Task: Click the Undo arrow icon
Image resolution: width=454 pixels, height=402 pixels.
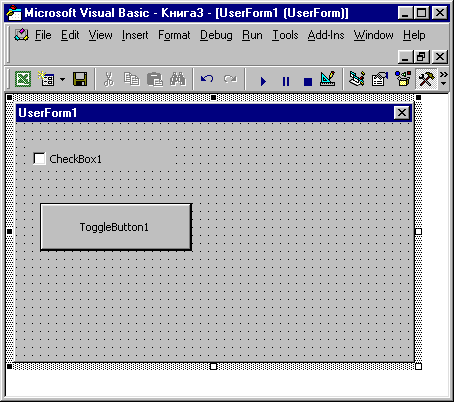Action: pos(207,79)
